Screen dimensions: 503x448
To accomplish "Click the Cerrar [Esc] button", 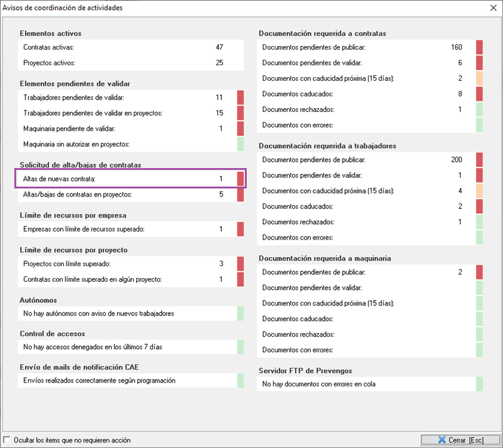I will (x=460, y=439).
